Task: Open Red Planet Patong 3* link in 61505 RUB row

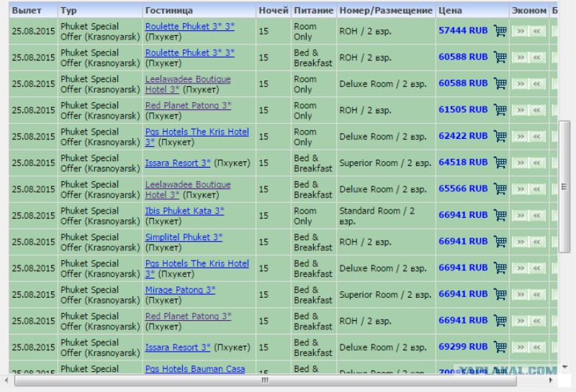Action: 188,106
